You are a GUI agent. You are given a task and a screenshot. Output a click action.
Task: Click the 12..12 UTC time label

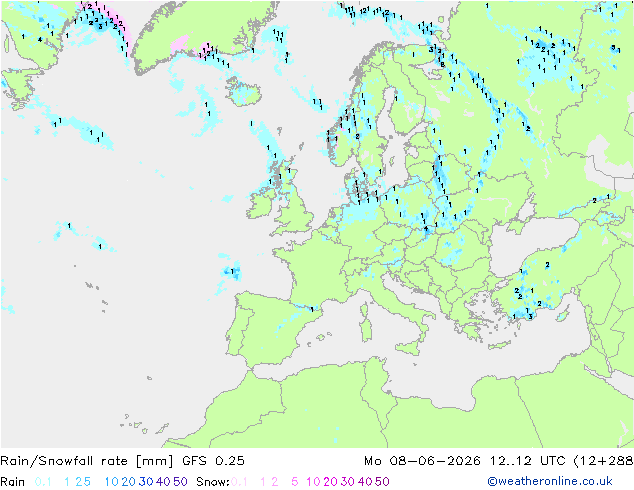coord(528,461)
